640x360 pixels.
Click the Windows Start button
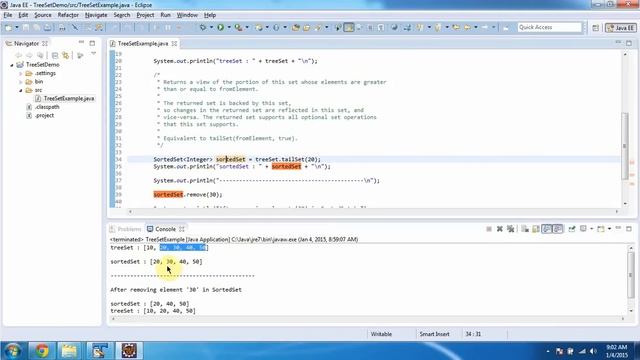click(12, 351)
